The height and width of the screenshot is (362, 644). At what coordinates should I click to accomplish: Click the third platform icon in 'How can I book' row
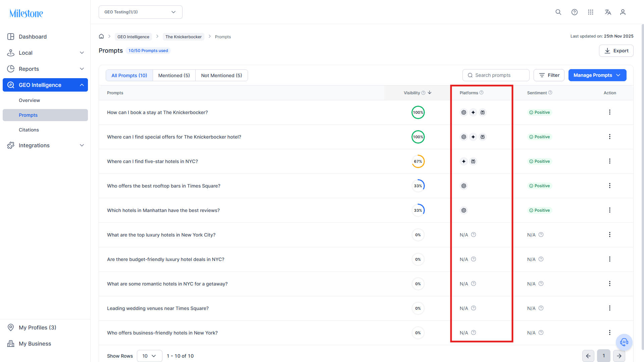pos(483,112)
